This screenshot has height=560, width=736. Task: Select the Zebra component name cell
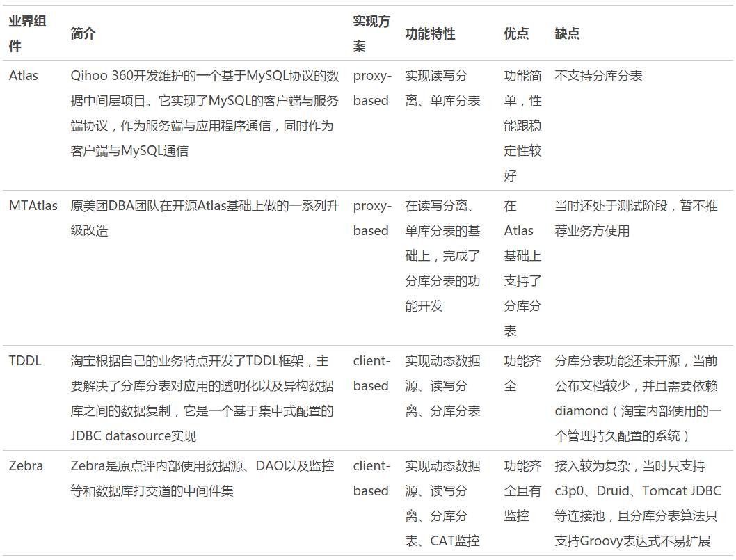coord(26,465)
